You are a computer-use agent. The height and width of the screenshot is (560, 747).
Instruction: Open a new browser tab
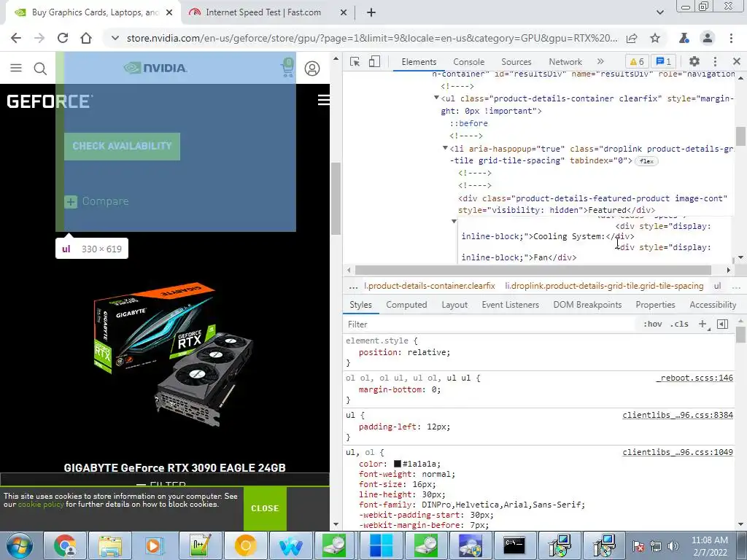pos(371,13)
